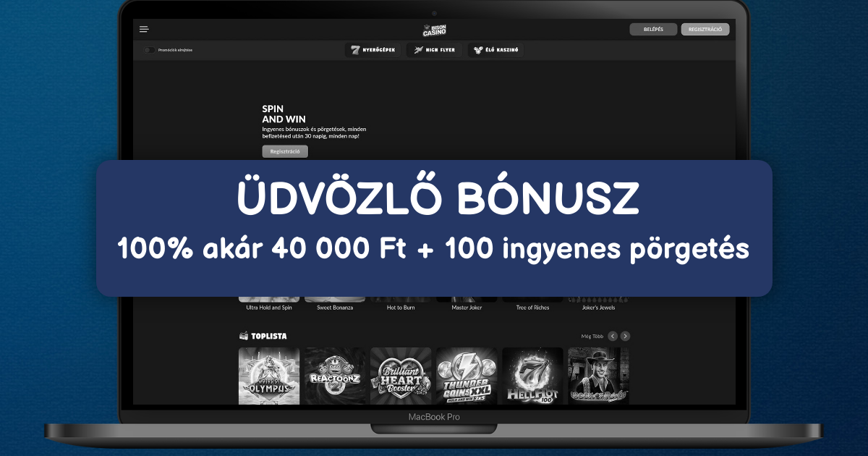Screen dimensions: 868x456
Task: Expand Toplista via Még Több
Action: (591, 336)
